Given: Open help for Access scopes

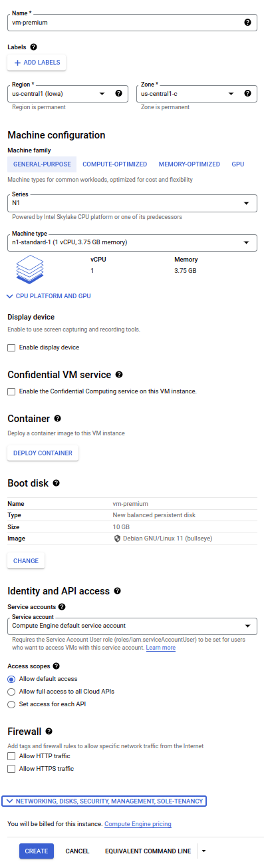Looking at the screenshot, I should coord(56,666).
